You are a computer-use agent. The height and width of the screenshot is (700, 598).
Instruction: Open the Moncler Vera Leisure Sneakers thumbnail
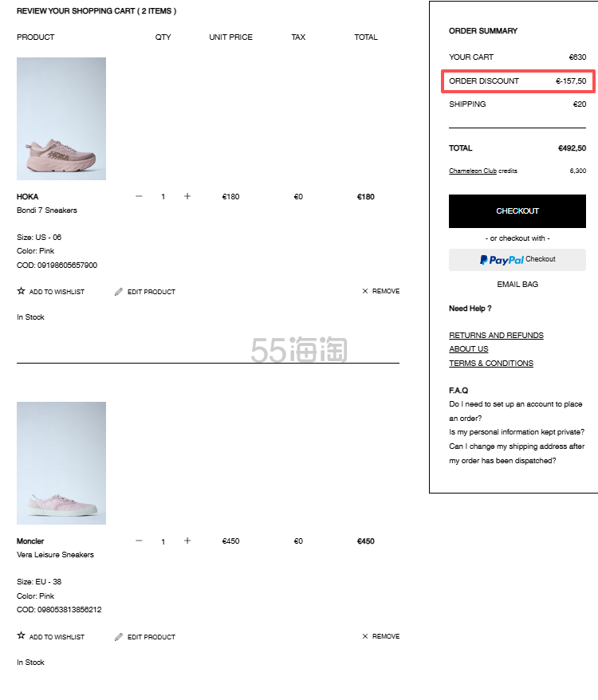[x=61, y=463]
